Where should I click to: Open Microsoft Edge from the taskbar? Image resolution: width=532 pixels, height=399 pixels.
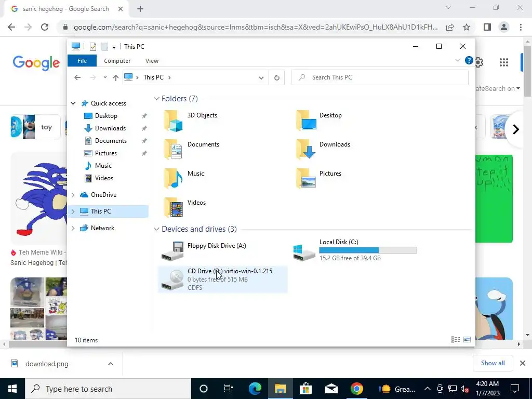click(x=255, y=389)
